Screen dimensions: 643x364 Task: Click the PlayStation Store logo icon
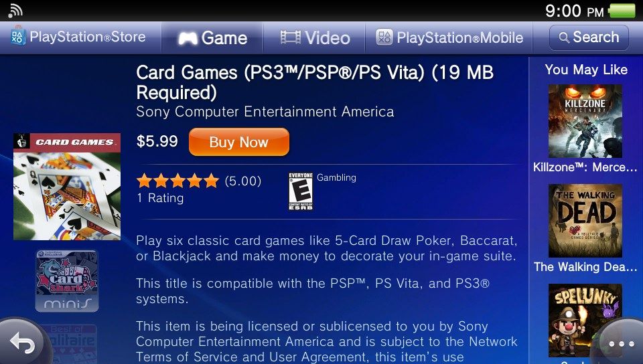[18, 37]
